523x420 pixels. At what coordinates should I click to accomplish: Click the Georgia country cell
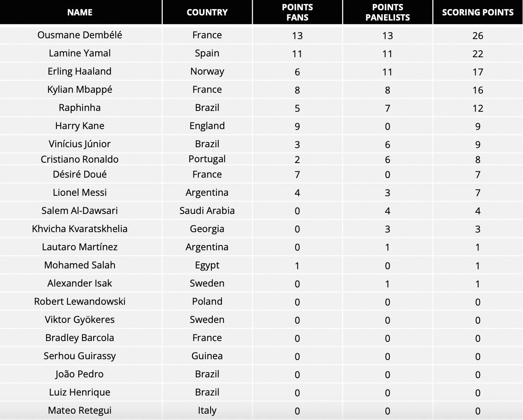point(207,229)
